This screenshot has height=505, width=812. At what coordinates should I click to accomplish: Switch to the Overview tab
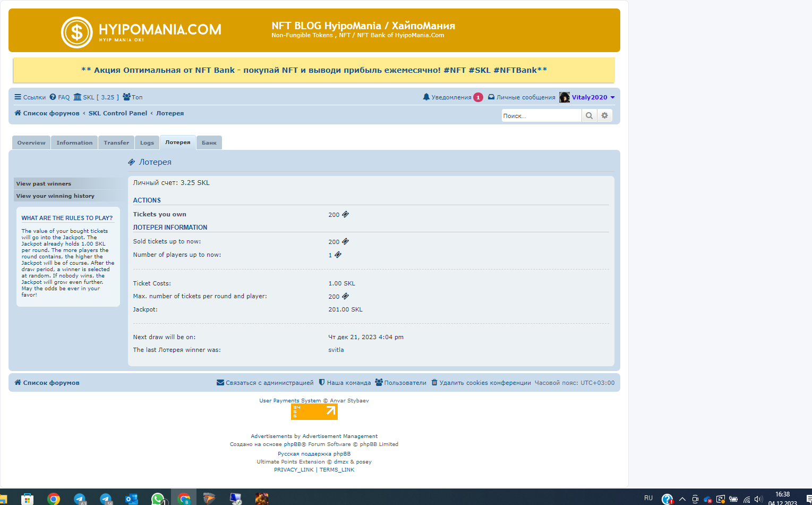tap(31, 143)
